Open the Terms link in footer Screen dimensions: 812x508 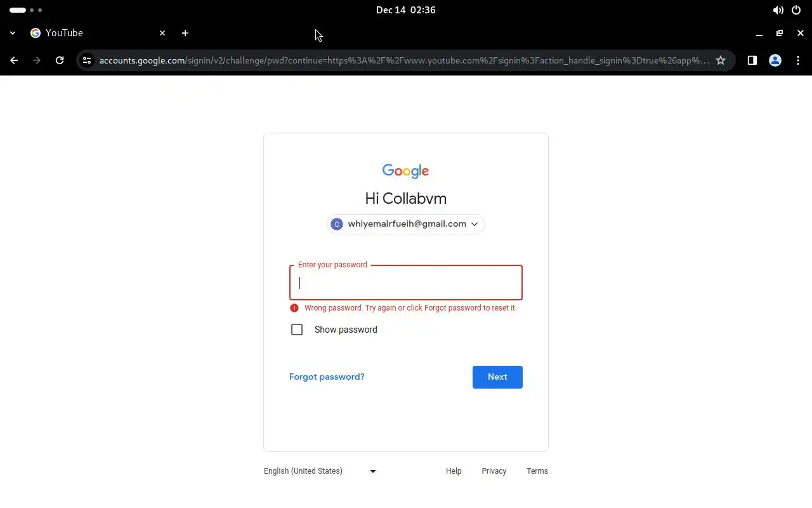537,471
